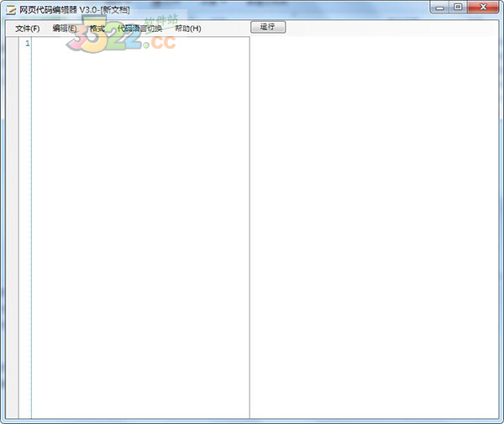Image resolution: width=504 pixels, height=424 pixels.
Task: Open the 代码语言切换 menu
Action: point(139,29)
